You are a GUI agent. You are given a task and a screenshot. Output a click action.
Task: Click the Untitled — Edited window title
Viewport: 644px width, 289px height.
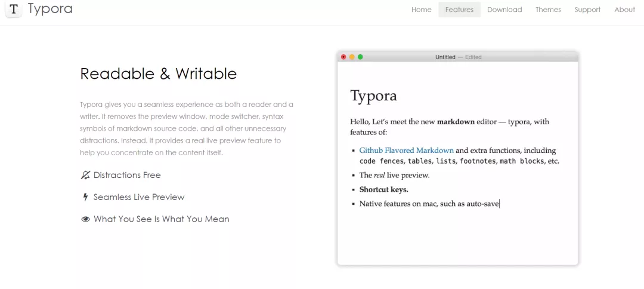(x=458, y=57)
